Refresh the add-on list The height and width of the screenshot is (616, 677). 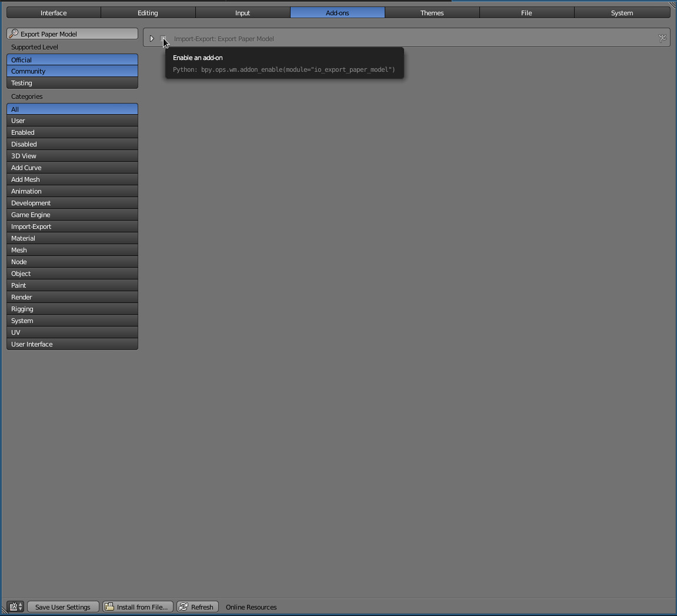point(198,607)
